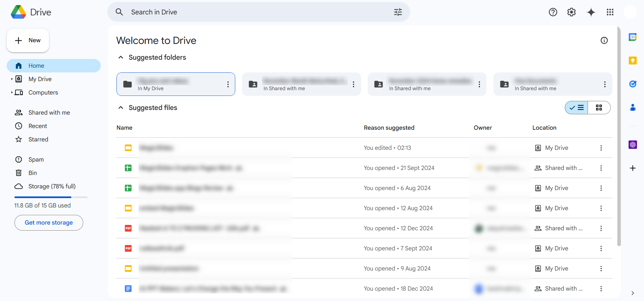Click the Help question mark icon

(553, 12)
